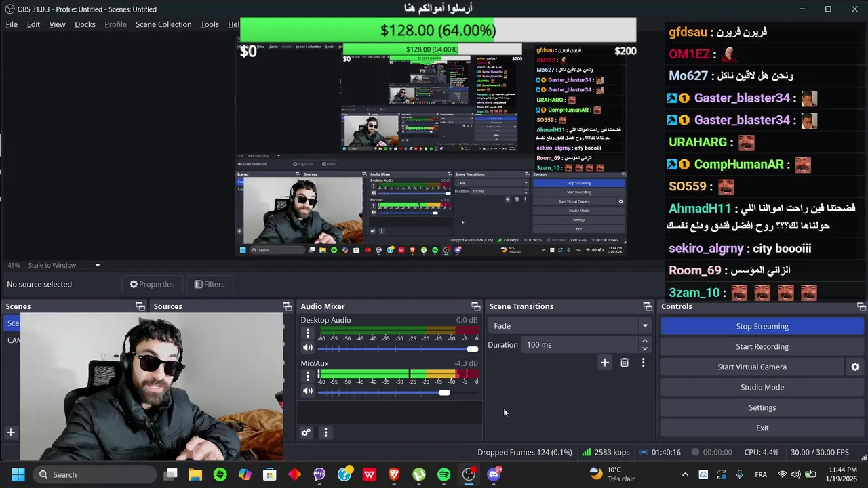Open Microsoft Store from taskbar
The height and width of the screenshot is (488, 868).
[270, 474]
